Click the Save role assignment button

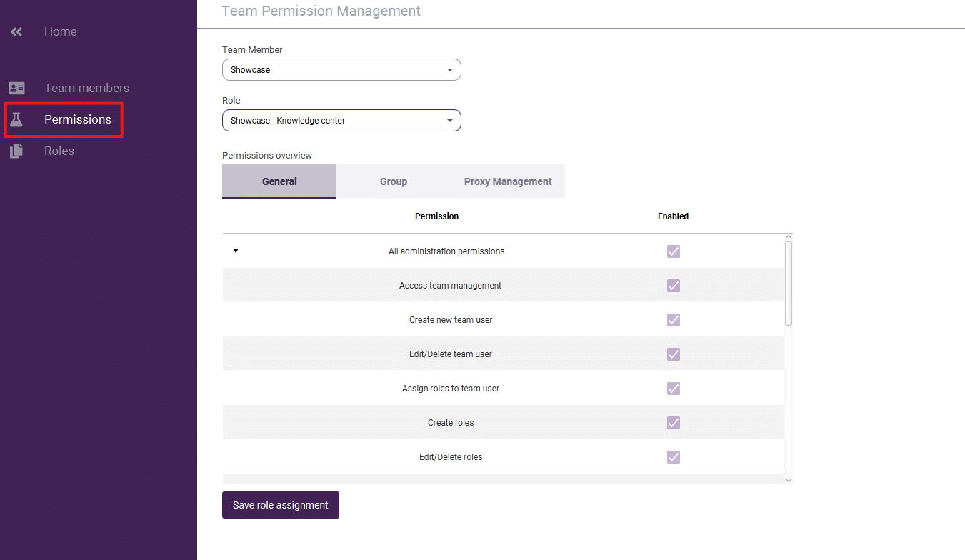click(x=280, y=505)
